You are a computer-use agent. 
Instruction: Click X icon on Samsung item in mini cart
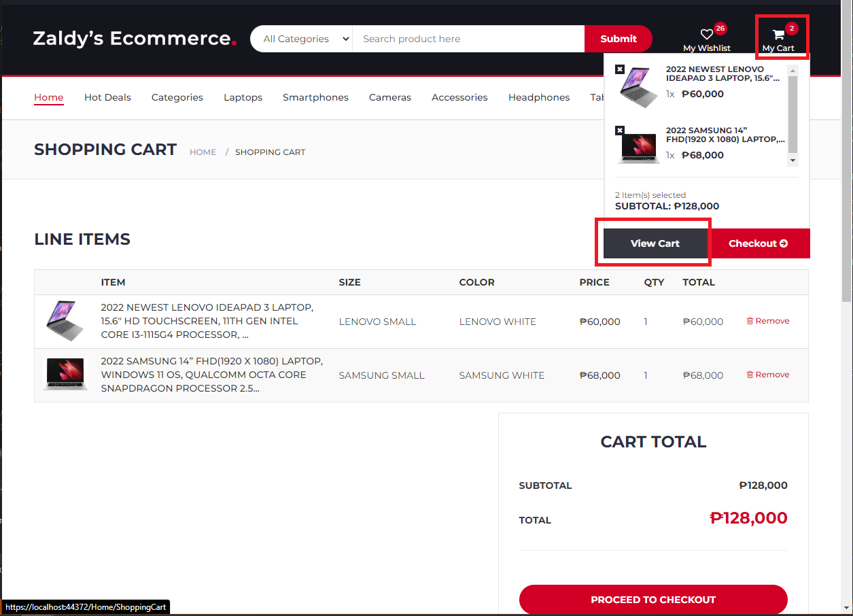click(619, 129)
